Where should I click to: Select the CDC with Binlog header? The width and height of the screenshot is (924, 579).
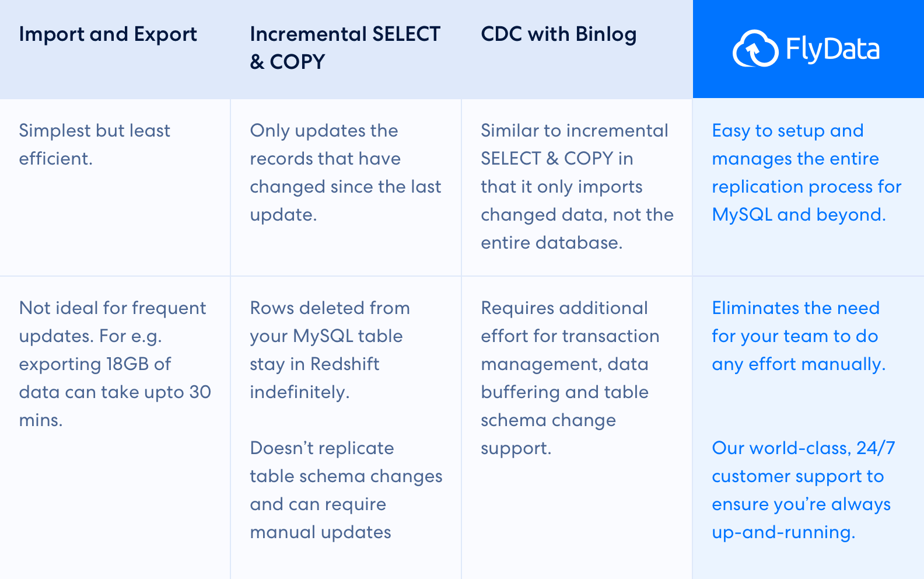[x=558, y=34]
